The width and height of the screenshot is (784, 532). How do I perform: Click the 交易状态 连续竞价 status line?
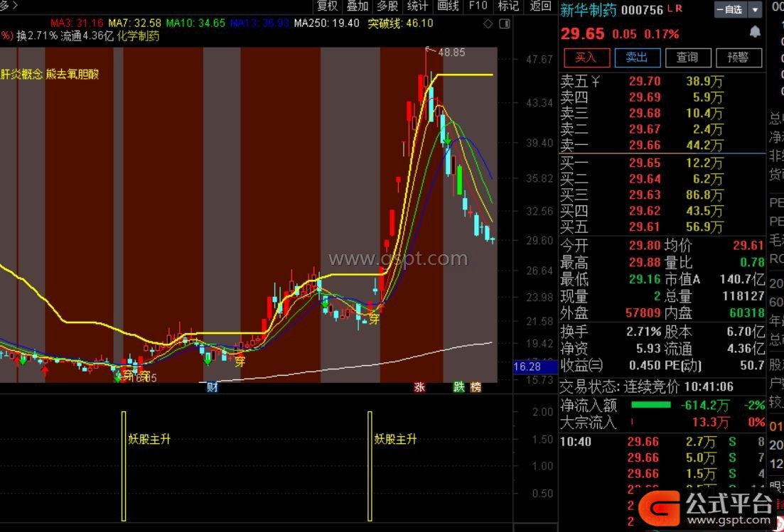[647, 386]
